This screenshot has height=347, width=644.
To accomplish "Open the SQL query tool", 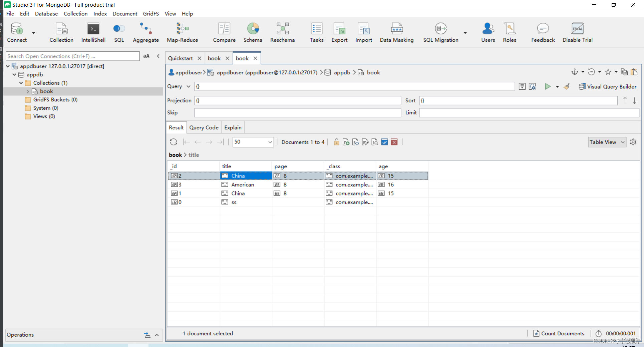I will (119, 33).
